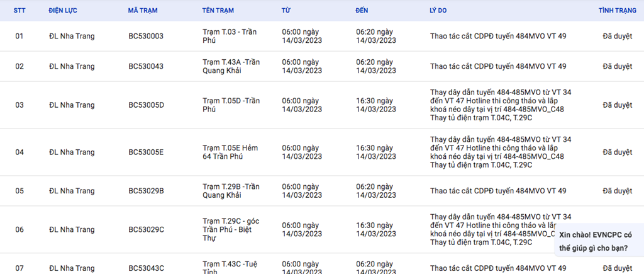Click the TỪ column header
The width and height of the screenshot is (644, 274).
(286, 11)
